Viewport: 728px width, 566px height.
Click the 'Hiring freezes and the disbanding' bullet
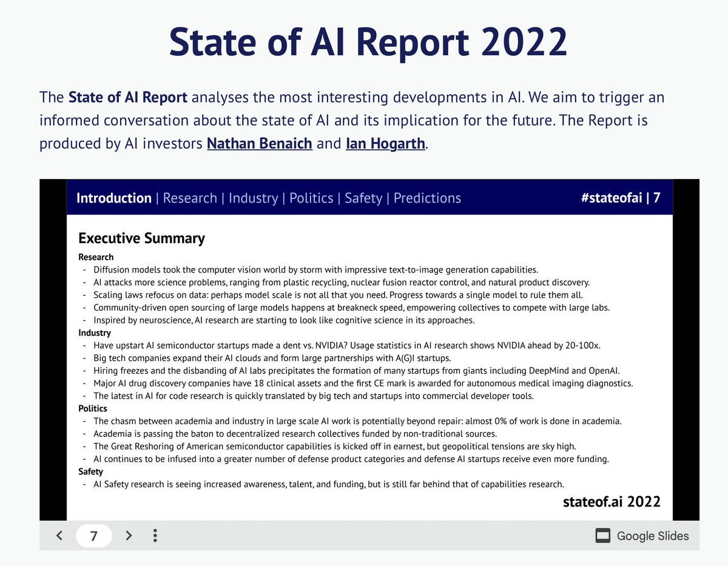click(x=357, y=371)
